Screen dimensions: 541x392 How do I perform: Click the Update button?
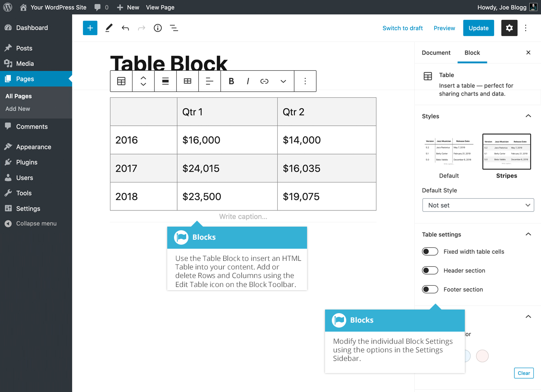[478, 28]
